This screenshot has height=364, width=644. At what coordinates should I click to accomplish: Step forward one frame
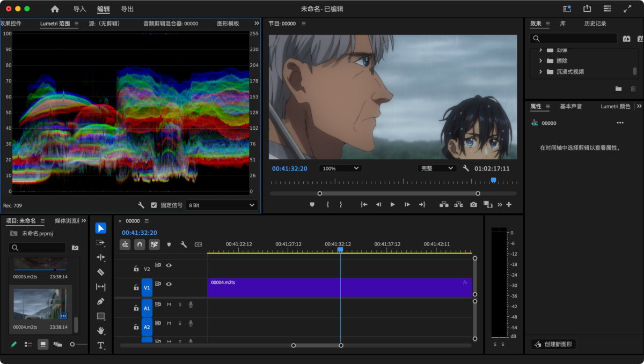tap(407, 204)
